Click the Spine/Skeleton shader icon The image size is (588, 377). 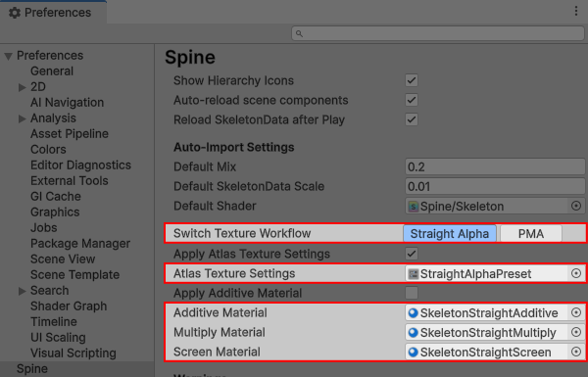pyautogui.click(x=414, y=206)
